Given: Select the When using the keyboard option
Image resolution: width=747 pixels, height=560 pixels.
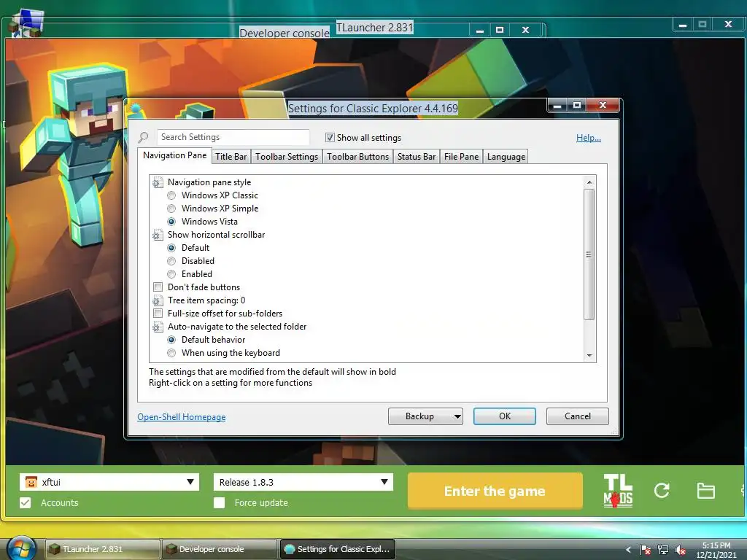Looking at the screenshot, I should [x=171, y=353].
